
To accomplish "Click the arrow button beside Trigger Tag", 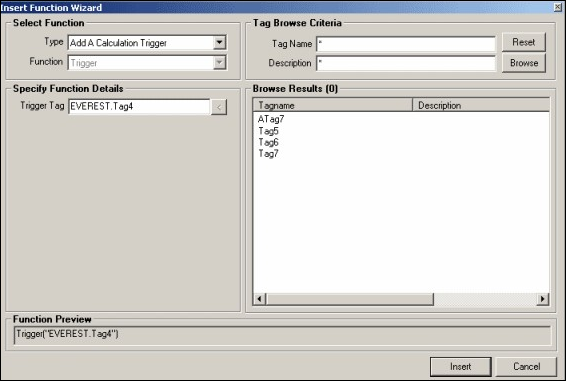I will click(x=219, y=107).
